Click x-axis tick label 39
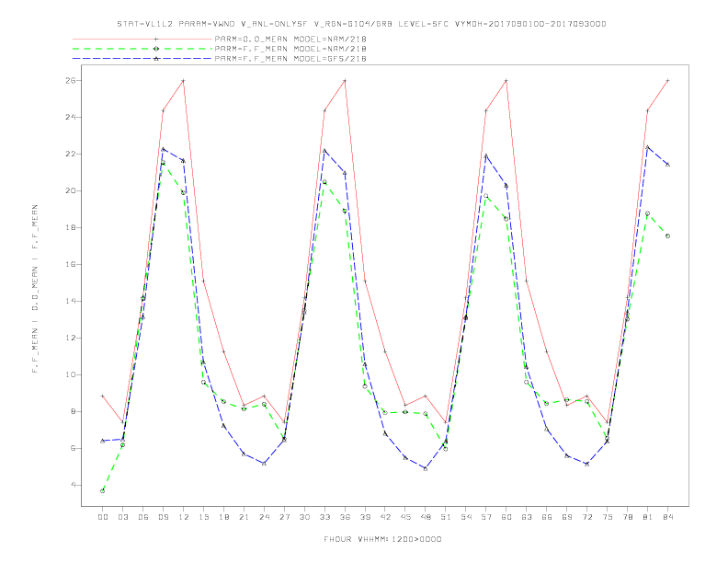The height and width of the screenshot is (563, 728). pyautogui.click(x=365, y=517)
